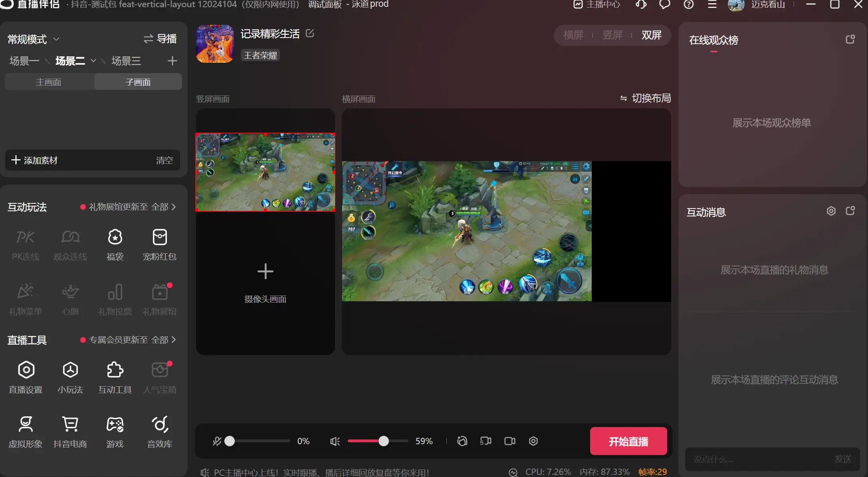The image size is (868, 477).
Task: Select the vertical-screen game preview thumbnail
Action: (x=266, y=172)
